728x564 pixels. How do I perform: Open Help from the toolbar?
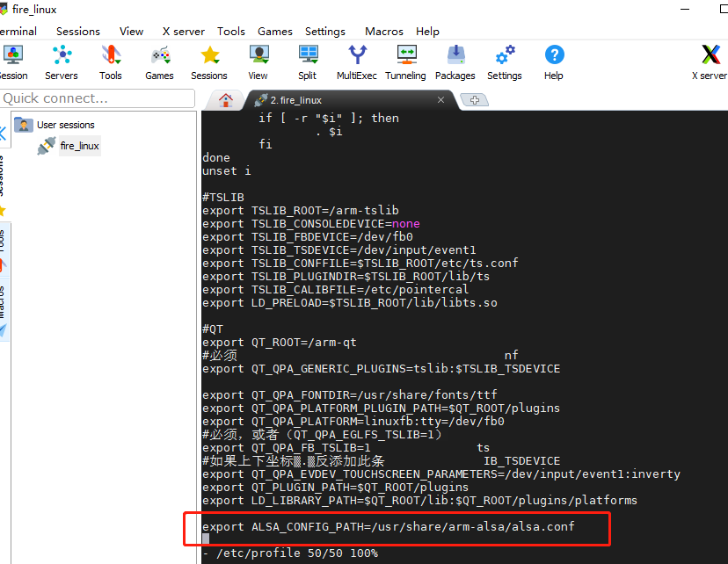[553, 61]
